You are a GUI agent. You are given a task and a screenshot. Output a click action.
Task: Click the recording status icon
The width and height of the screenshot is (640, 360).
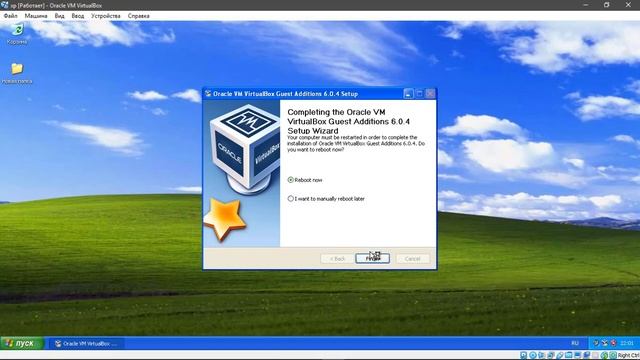click(x=587, y=355)
